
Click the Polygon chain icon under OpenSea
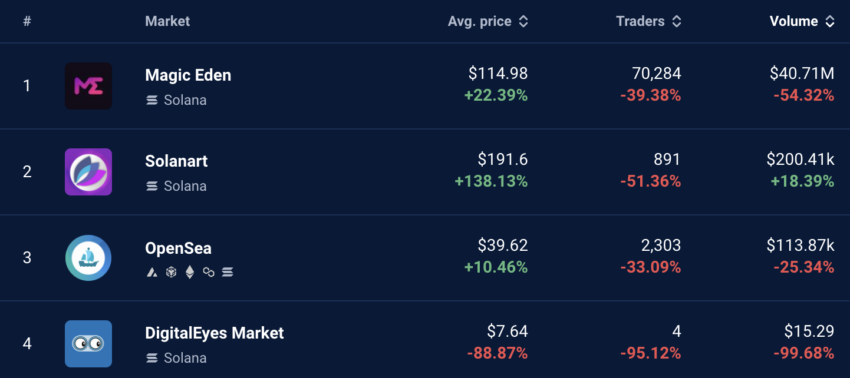pyautogui.click(x=209, y=272)
